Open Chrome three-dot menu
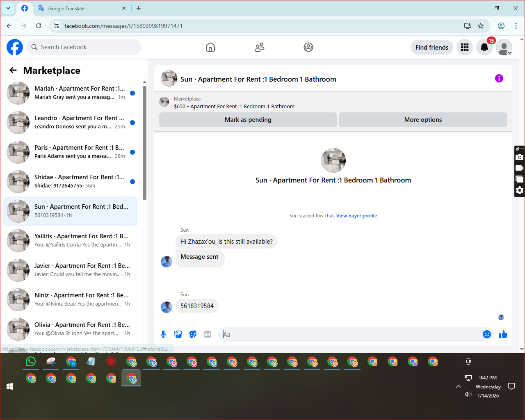This screenshot has width=525, height=420. (x=516, y=26)
